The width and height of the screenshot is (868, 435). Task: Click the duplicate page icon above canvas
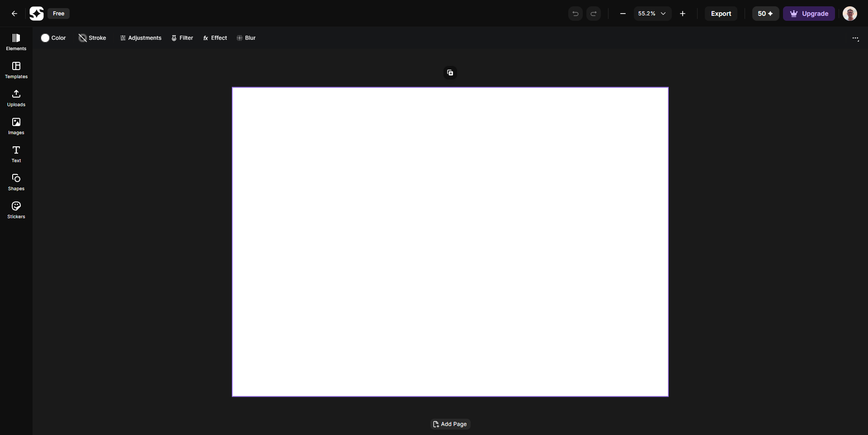(450, 73)
